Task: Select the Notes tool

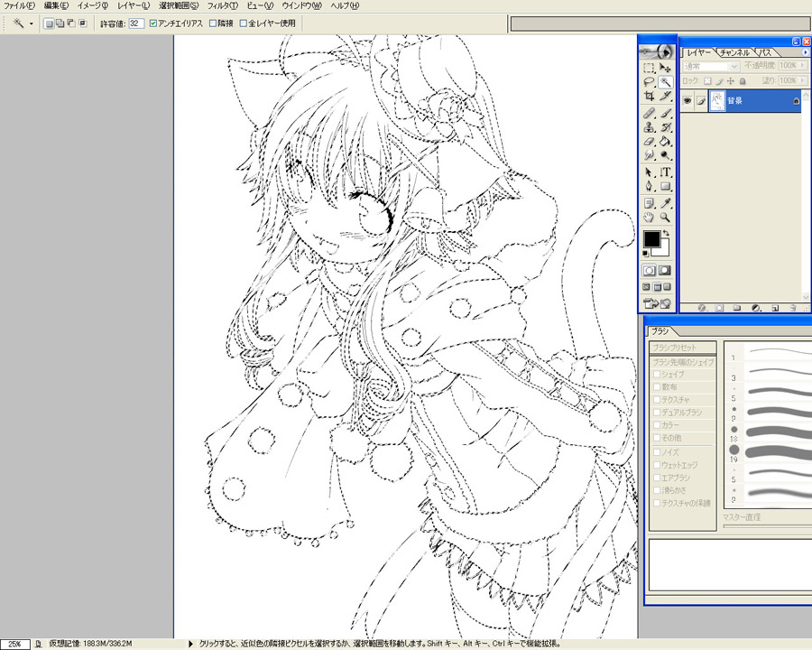Action: (649, 203)
